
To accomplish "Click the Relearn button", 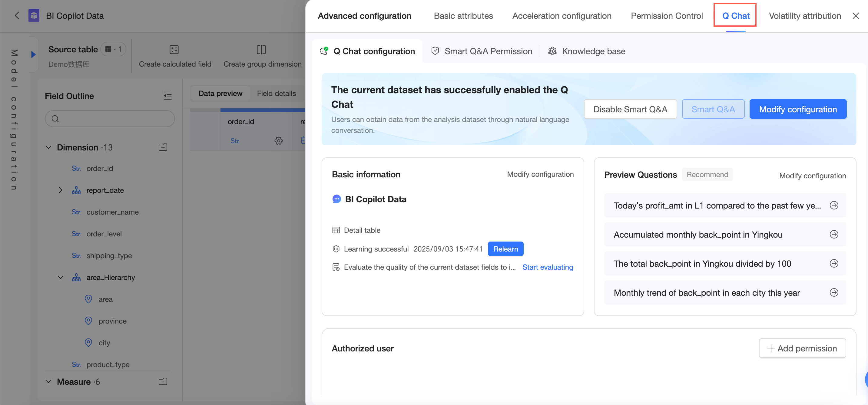I will 505,249.
